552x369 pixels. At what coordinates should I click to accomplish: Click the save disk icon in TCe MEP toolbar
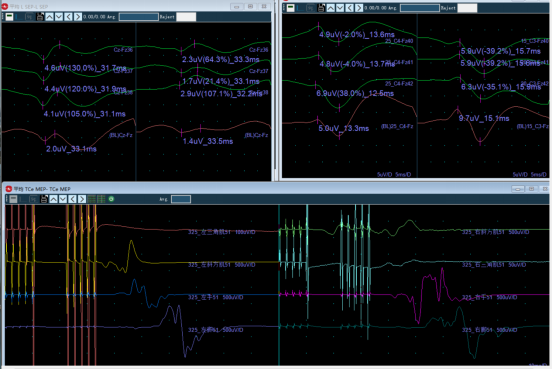pyautogui.click(x=44, y=199)
